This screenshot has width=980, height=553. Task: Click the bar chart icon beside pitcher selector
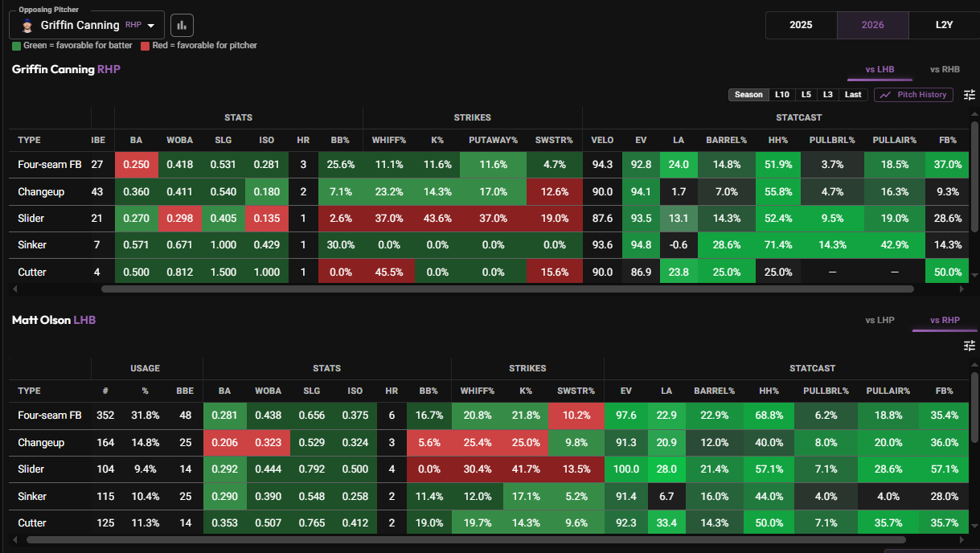[182, 25]
